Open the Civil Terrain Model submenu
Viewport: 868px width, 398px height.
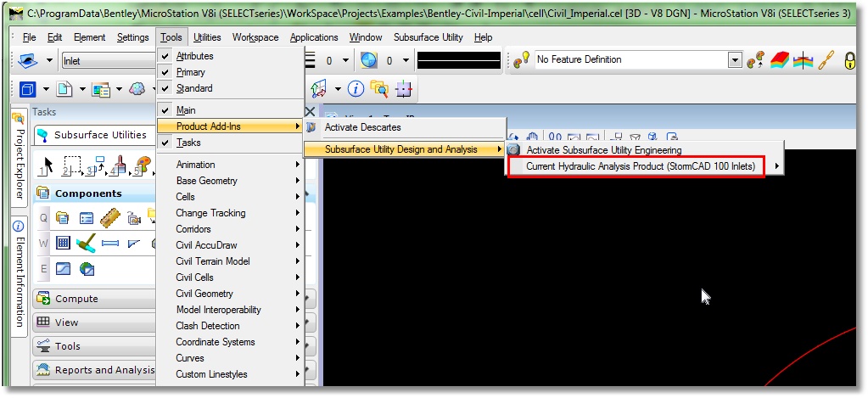pos(230,261)
